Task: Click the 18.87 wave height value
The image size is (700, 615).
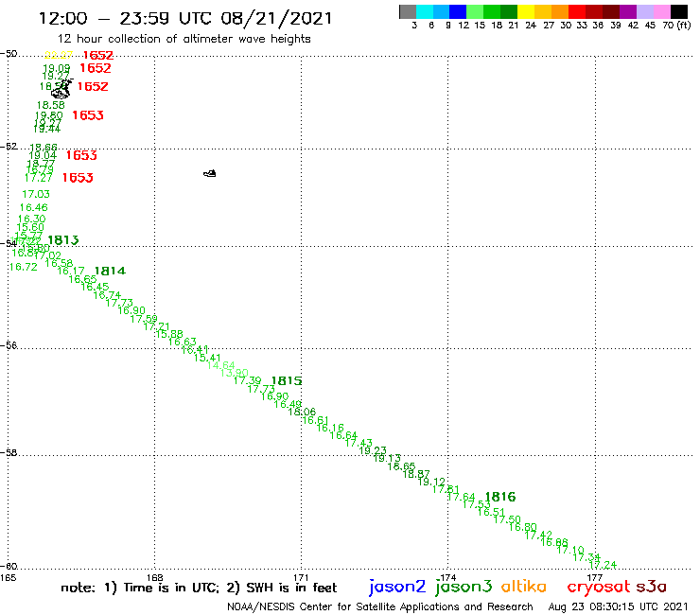Action: 416,474
